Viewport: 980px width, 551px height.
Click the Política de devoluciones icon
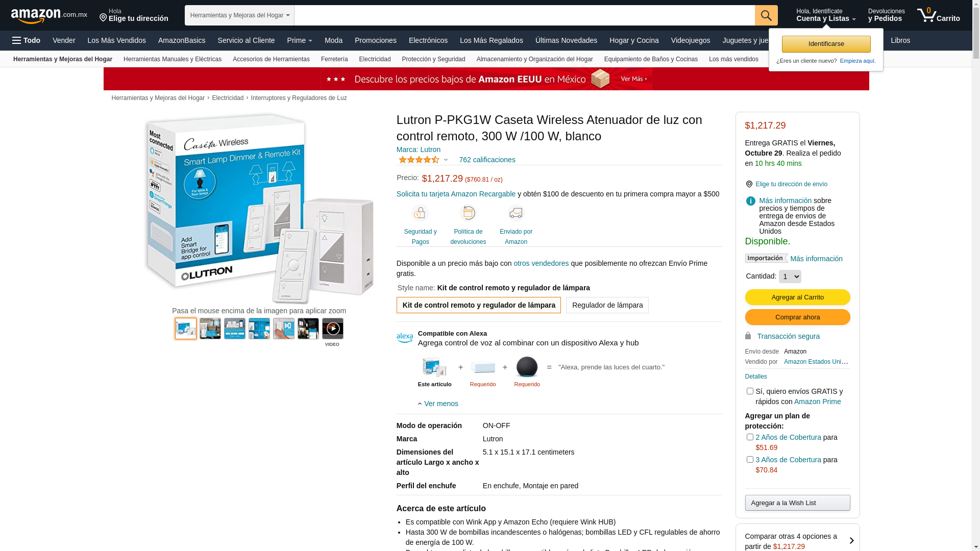pyautogui.click(x=468, y=213)
